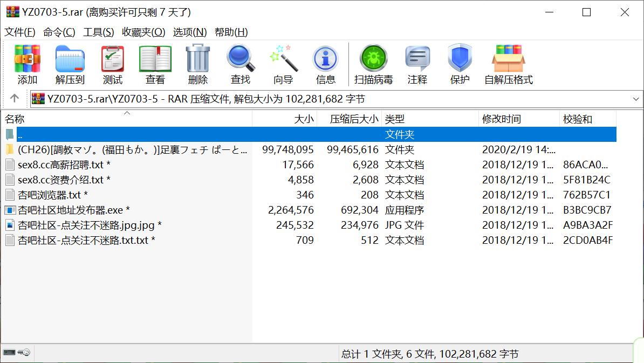Image resolution: width=644 pixels, height=363 pixels.
Task: Sort files by 修改时间 column header
Action: click(x=502, y=119)
